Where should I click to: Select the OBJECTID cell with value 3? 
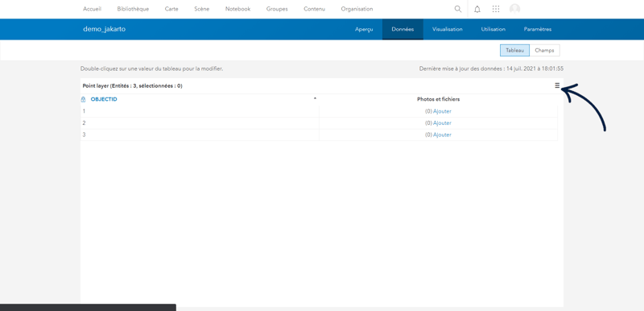[200, 135]
